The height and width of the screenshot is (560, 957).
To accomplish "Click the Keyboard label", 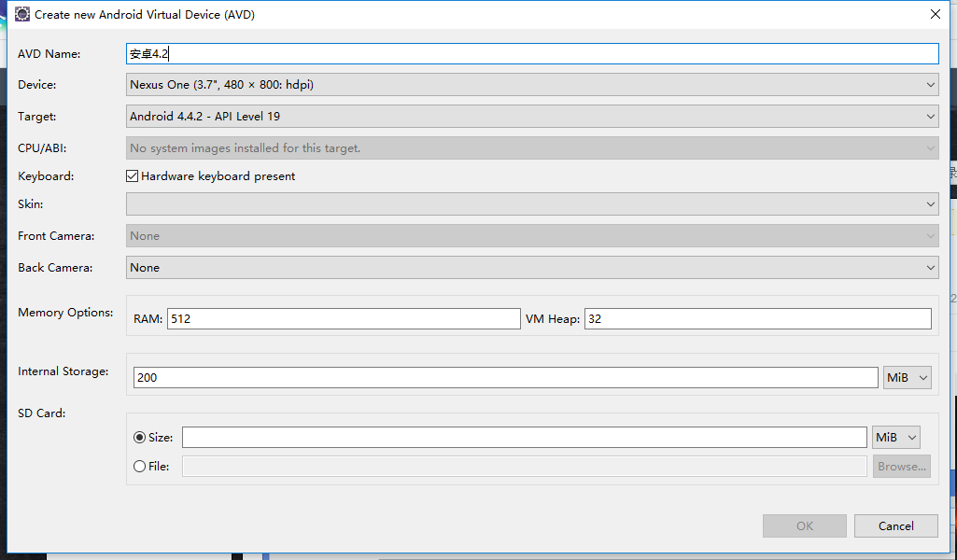I will pyautogui.click(x=46, y=176).
